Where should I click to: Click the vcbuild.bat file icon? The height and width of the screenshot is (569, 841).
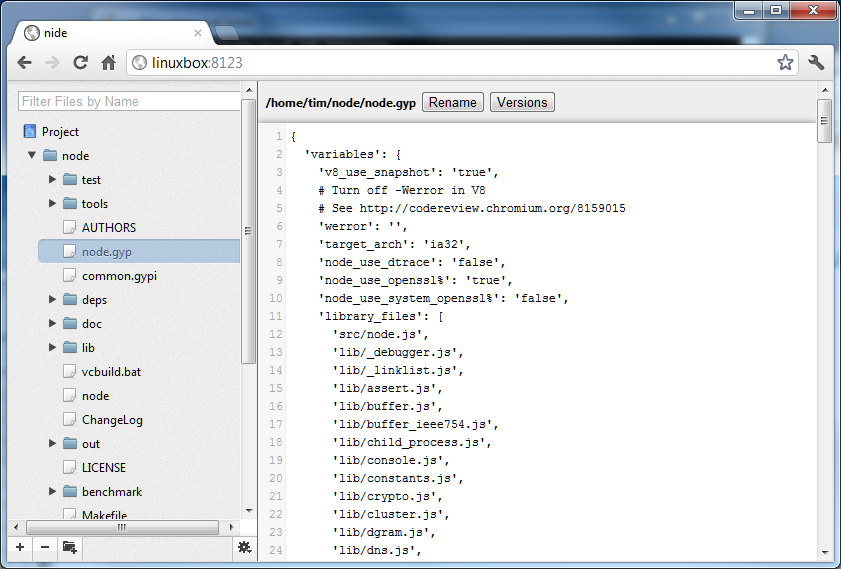pyautogui.click(x=69, y=372)
